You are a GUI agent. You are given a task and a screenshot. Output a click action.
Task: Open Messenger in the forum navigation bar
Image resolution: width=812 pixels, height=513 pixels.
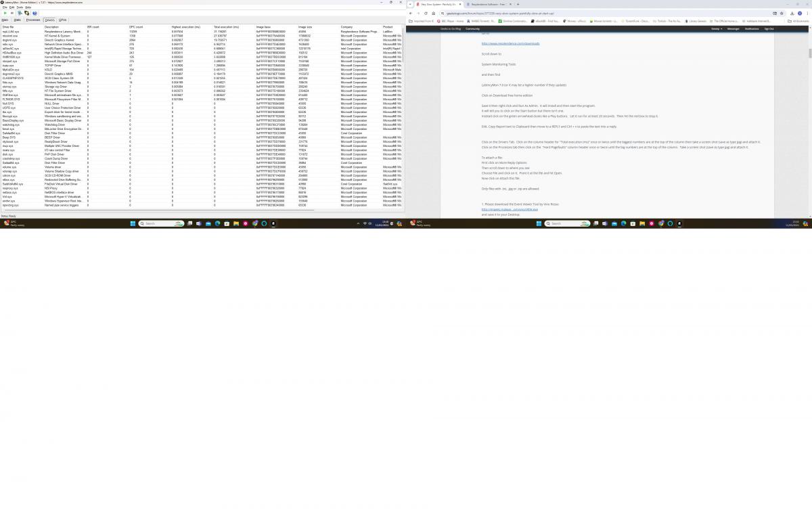click(733, 29)
